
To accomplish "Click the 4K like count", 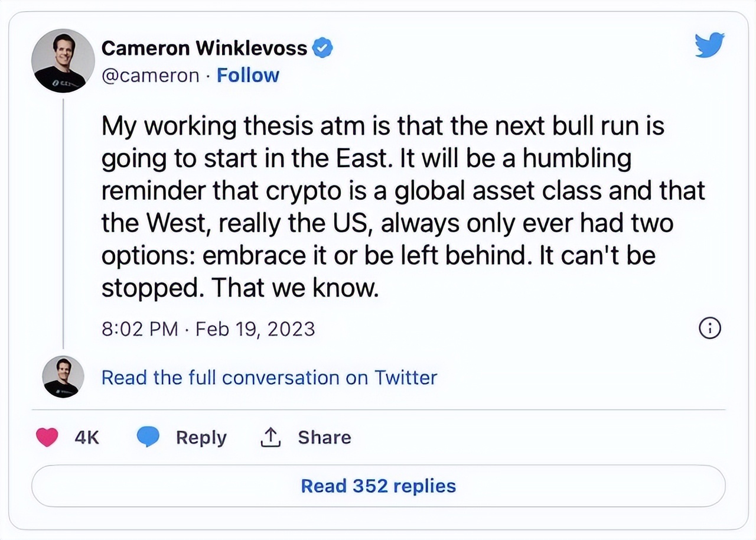I will click(86, 437).
